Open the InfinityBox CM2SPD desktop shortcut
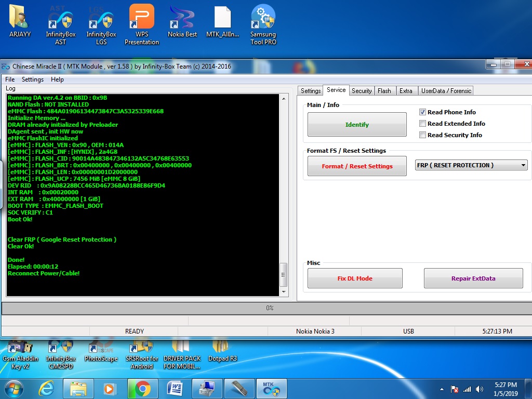532x399 pixels. tap(61, 355)
